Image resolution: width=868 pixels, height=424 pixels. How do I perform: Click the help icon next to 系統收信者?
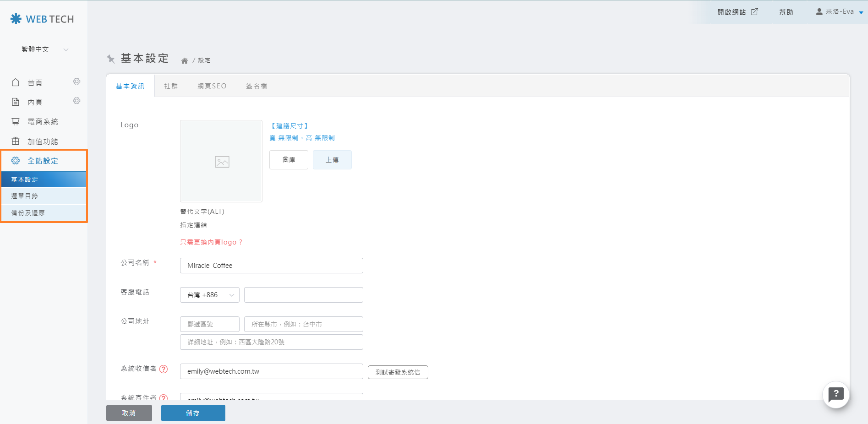pyautogui.click(x=164, y=369)
